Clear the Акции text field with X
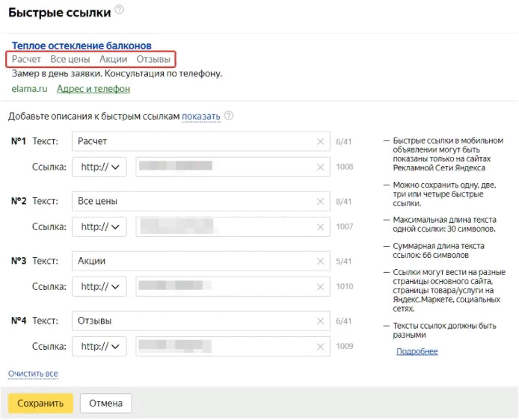519x420 pixels. [320, 262]
